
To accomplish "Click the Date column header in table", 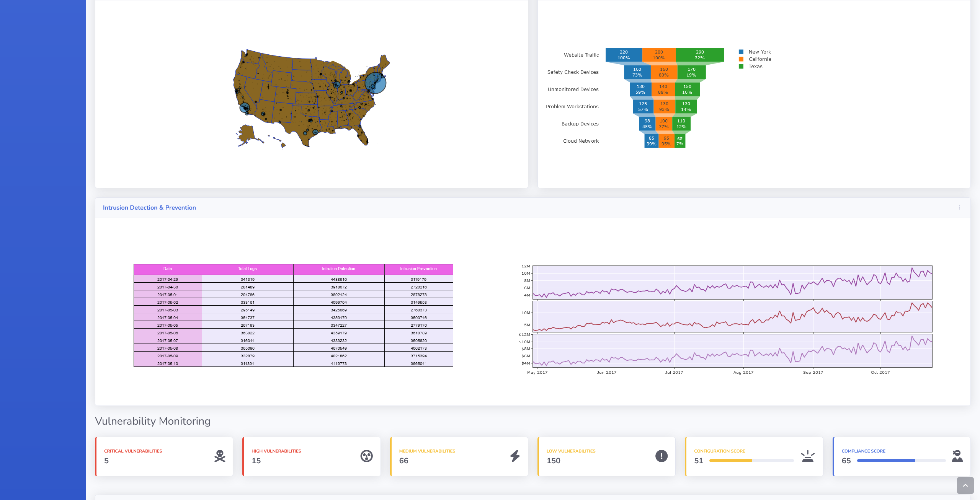I will pos(168,269).
